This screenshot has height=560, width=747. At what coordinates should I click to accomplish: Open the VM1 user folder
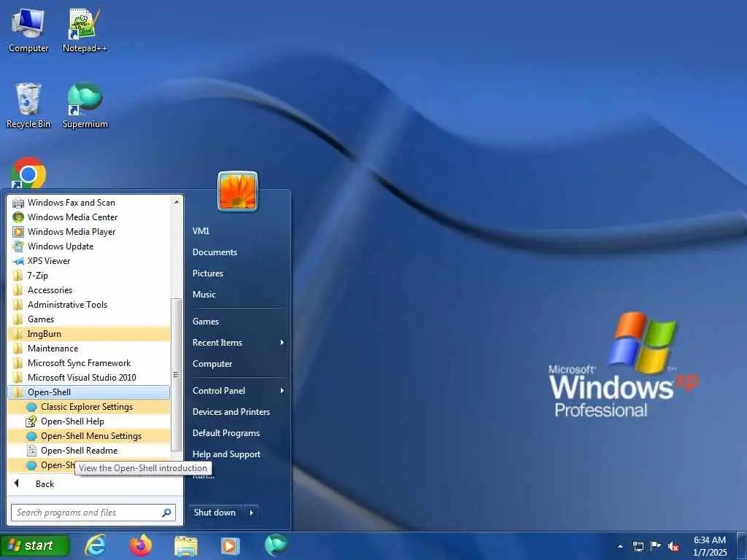tap(201, 231)
